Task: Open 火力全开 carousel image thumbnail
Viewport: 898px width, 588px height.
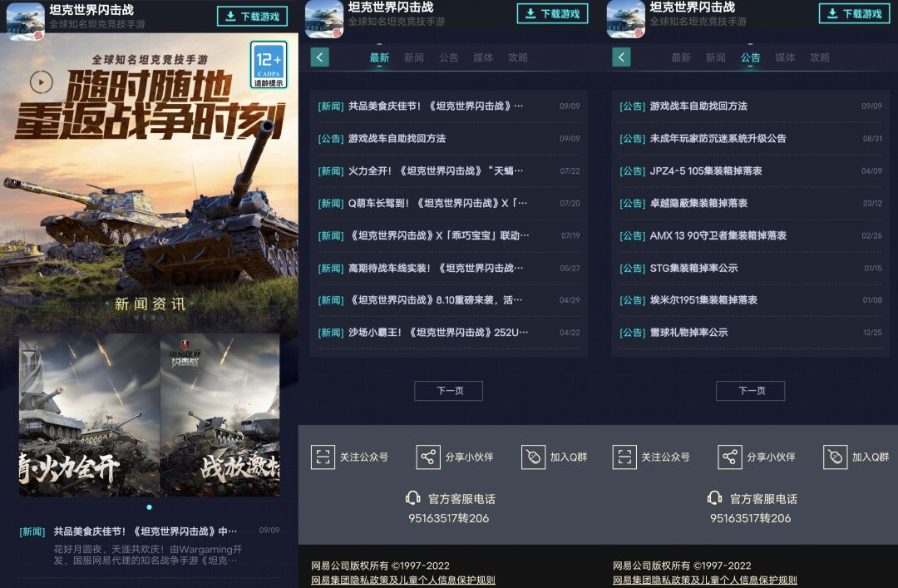Action: (x=89, y=416)
